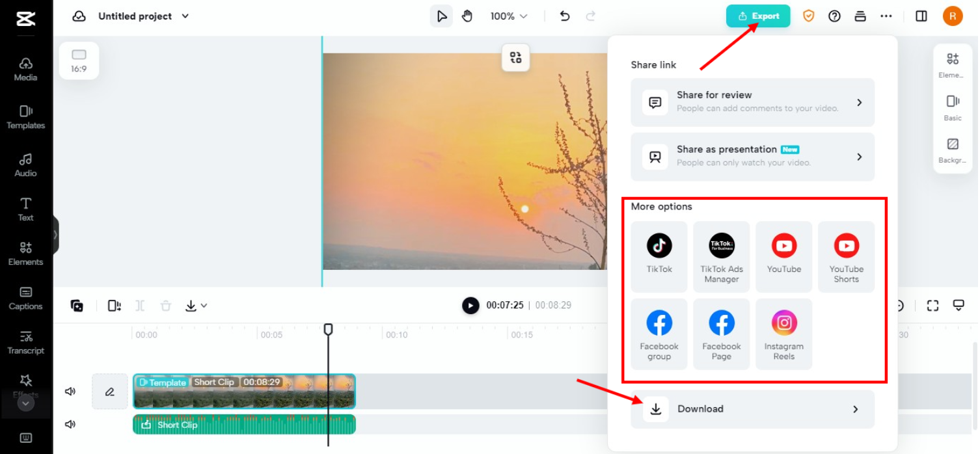The image size is (980, 454).
Task: Expand Share for review chevron arrow
Action: [860, 102]
